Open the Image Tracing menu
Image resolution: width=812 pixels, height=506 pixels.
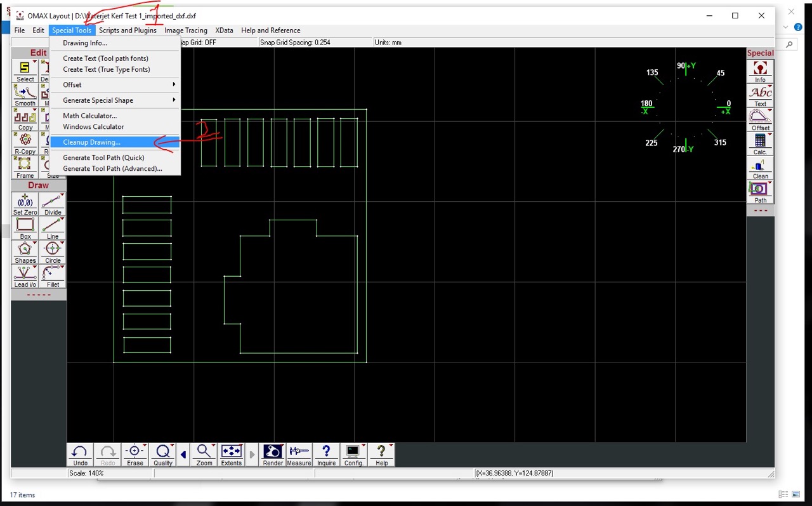[186, 30]
